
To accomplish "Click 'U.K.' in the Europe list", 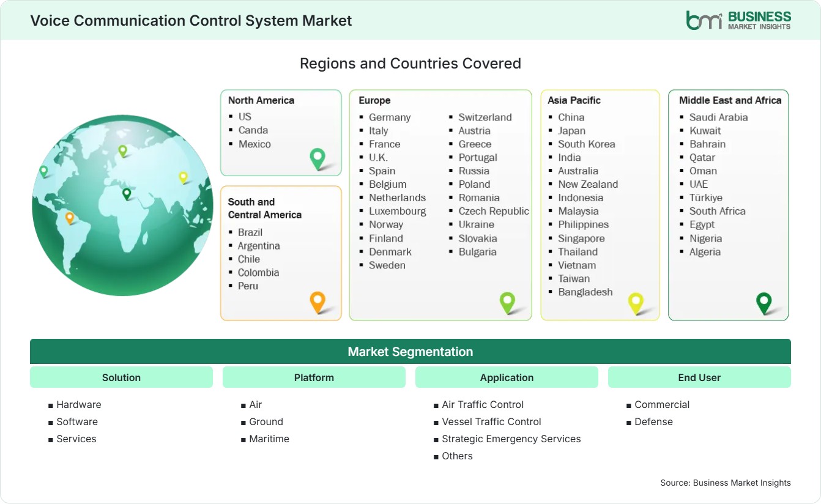I will tap(378, 158).
